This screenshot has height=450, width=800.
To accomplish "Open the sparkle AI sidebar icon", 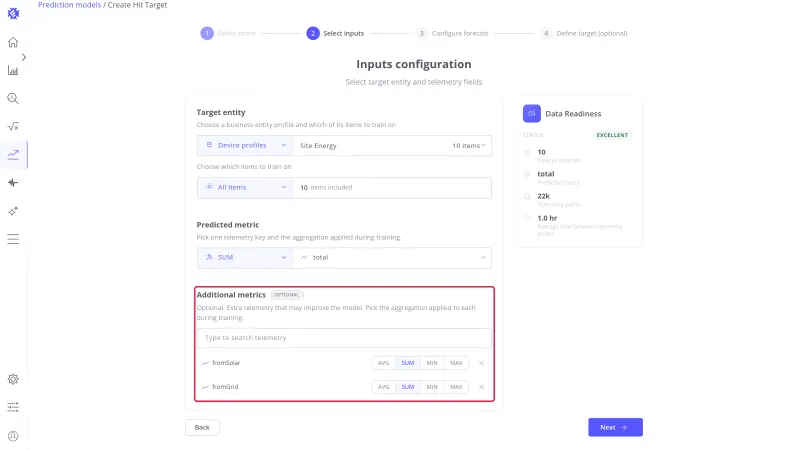I will point(13,211).
